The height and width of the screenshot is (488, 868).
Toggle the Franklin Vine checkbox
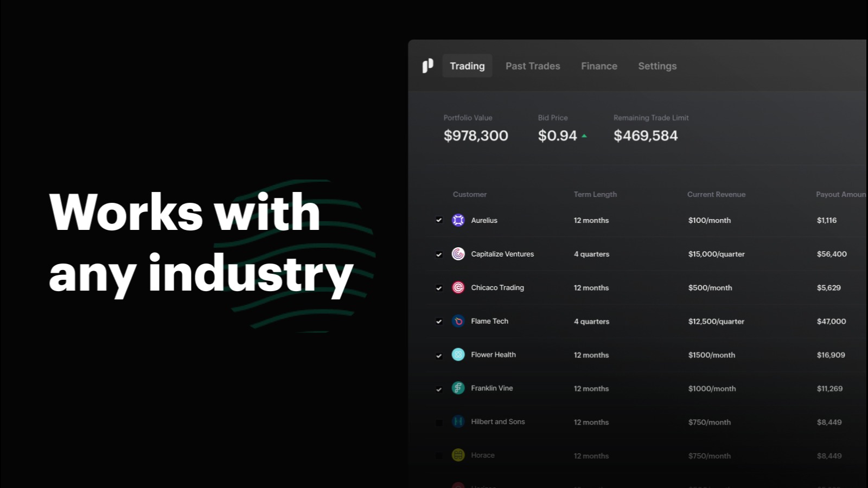click(x=439, y=389)
